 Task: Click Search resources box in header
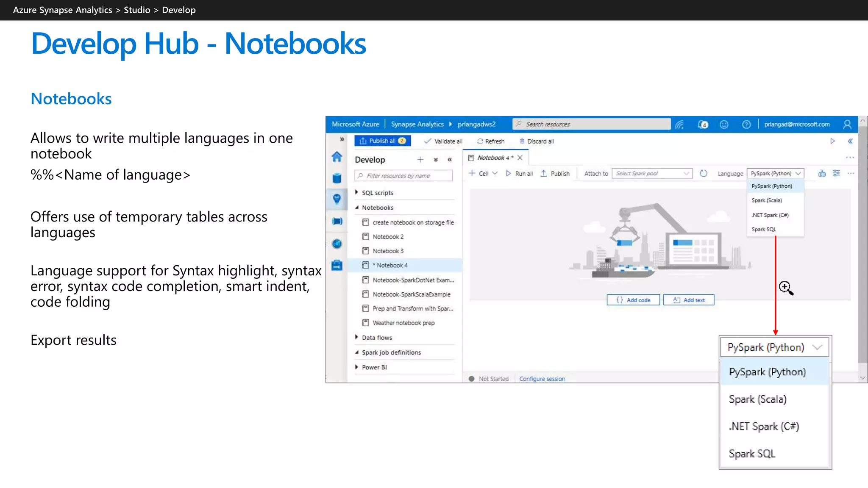tap(592, 124)
